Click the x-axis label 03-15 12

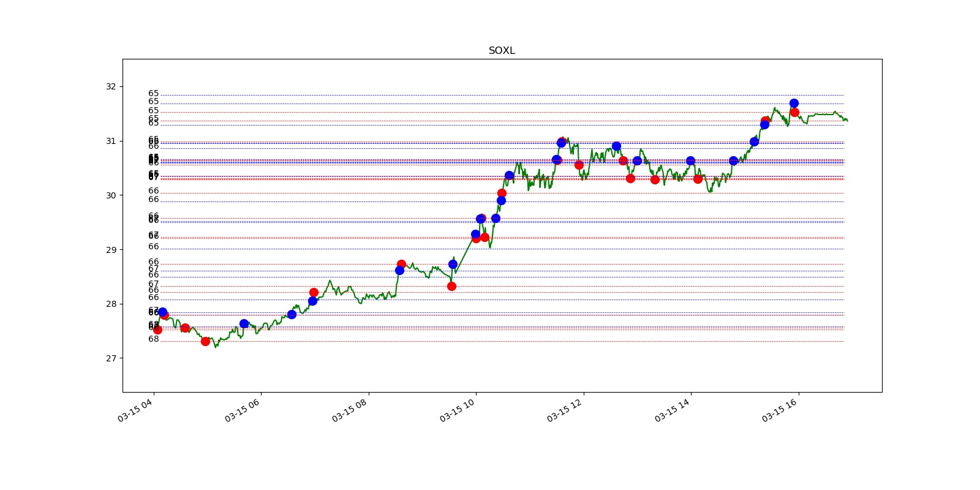(x=565, y=410)
